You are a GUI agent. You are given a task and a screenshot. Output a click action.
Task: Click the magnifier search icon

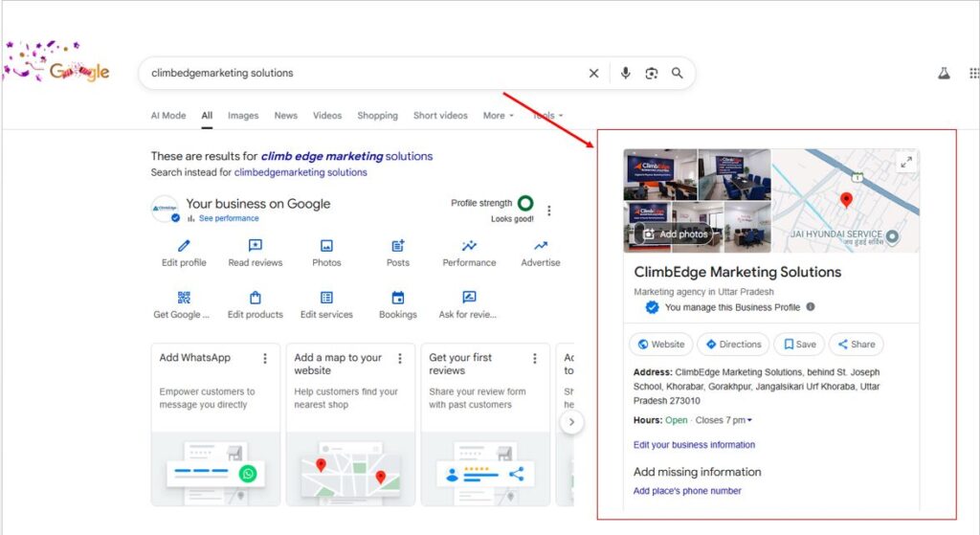point(677,73)
